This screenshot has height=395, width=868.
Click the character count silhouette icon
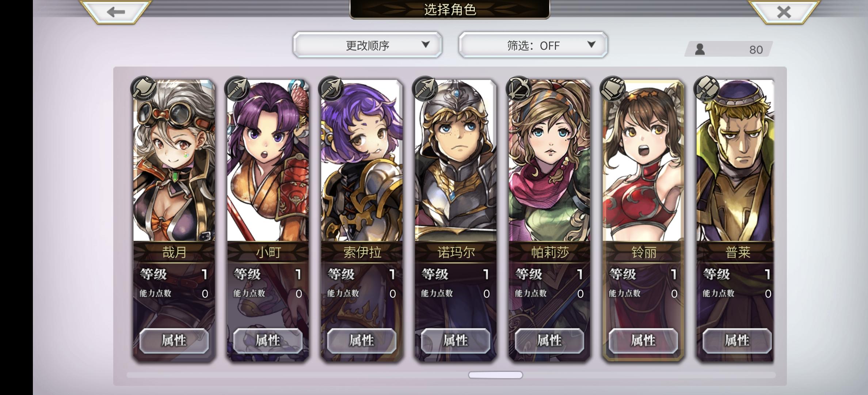pos(700,49)
